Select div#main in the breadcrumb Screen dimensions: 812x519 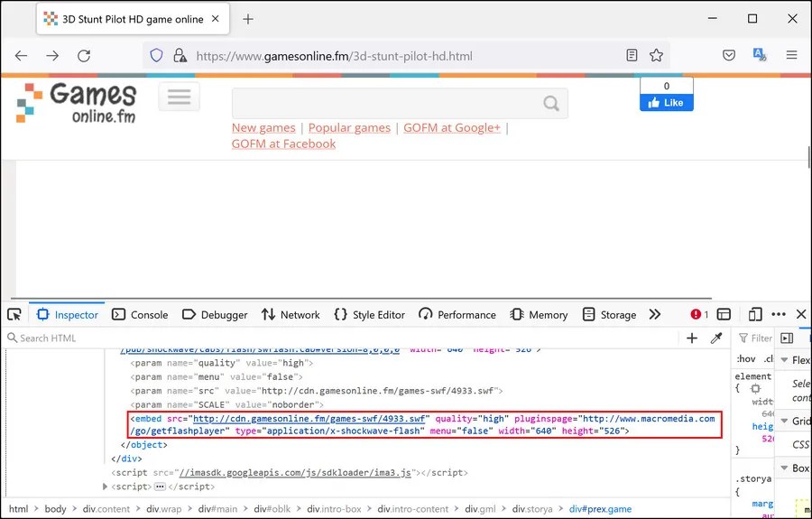(x=217, y=509)
